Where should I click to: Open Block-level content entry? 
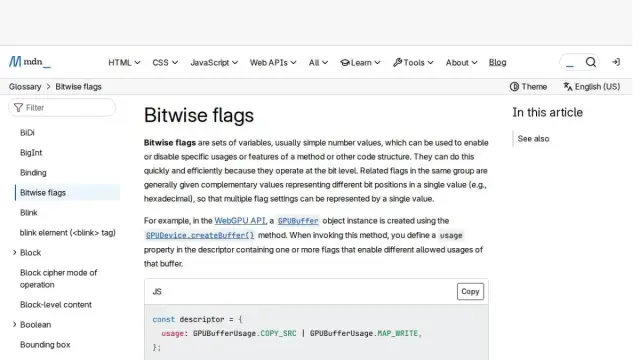pyautogui.click(x=56, y=304)
